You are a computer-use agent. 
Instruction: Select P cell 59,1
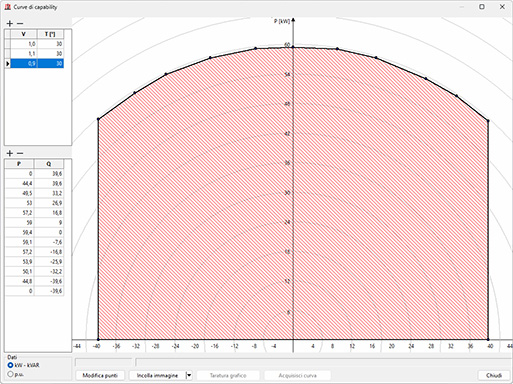[x=19, y=242]
